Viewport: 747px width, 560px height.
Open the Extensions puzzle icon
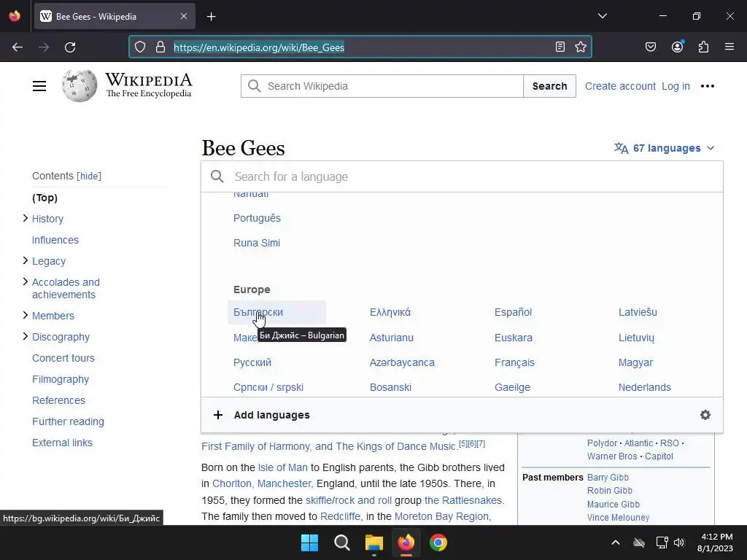click(703, 47)
